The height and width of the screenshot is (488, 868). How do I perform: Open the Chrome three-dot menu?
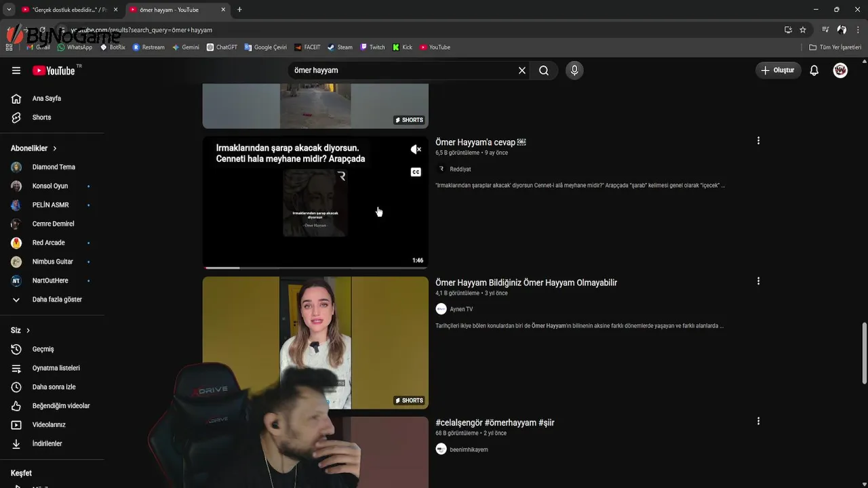[x=859, y=30]
